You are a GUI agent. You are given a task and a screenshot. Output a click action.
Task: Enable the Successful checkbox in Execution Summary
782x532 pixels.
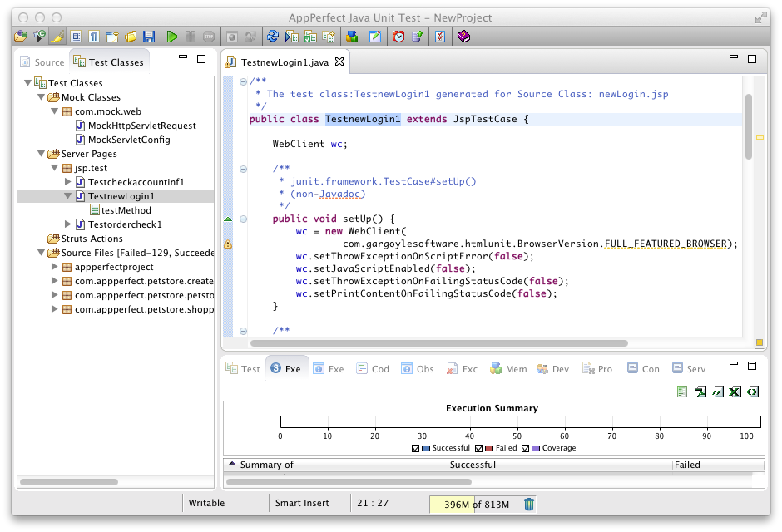coord(413,448)
